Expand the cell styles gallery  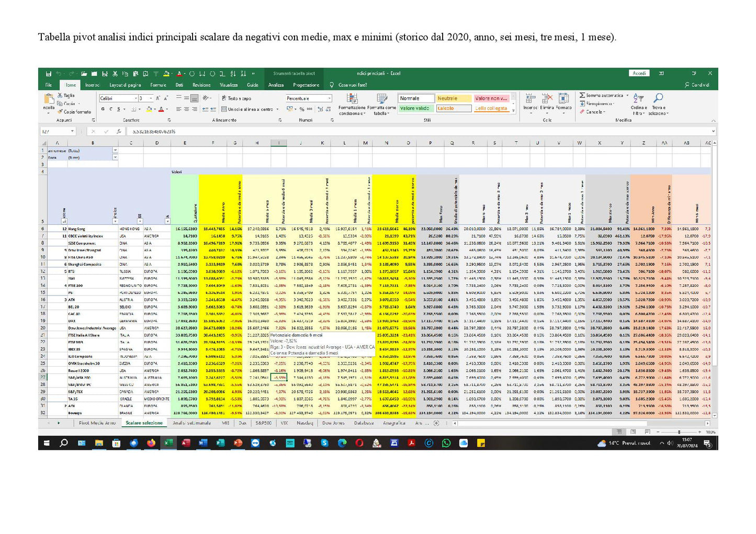pyautogui.click(x=513, y=110)
